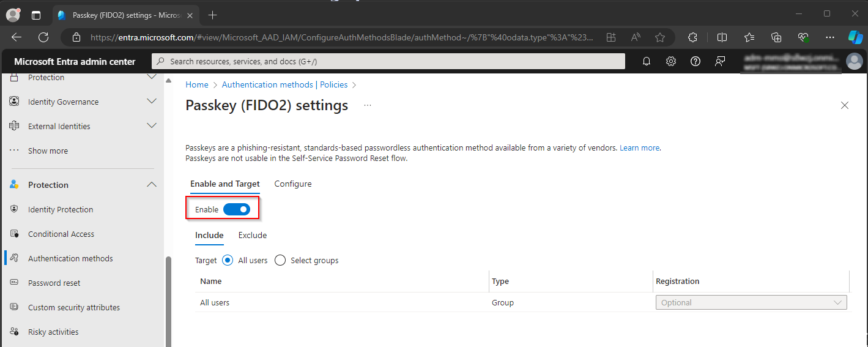Switch to the Configure tab
This screenshot has width=868, height=347.
[292, 184]
